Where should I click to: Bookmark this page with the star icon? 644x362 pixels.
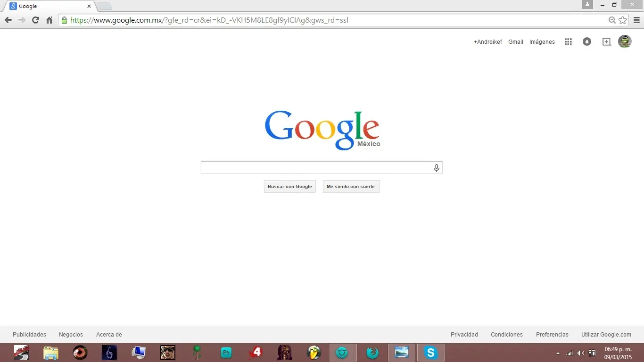click(623, 20)
